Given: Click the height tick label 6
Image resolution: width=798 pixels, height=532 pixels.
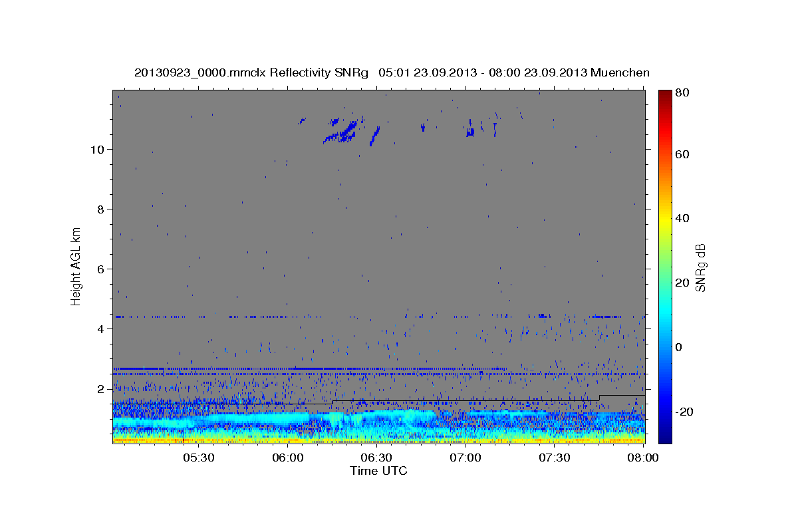Looking at the screenshot, I should [x=102, y=269].
